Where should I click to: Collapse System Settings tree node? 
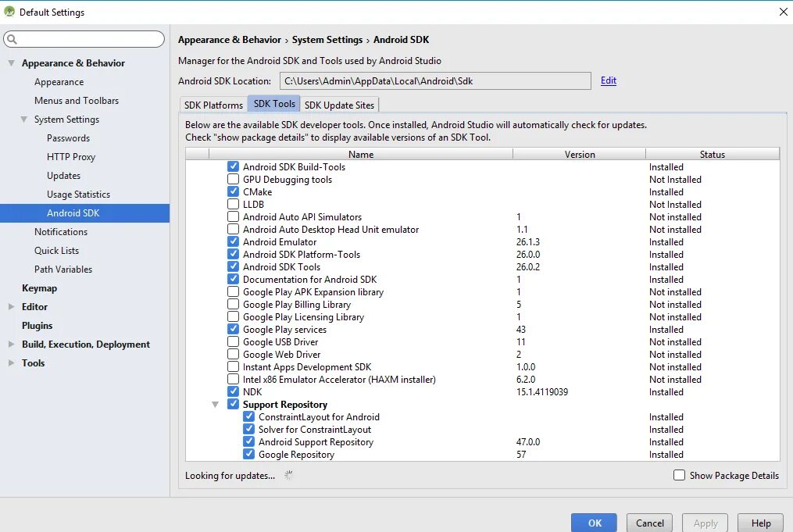pos(23,120)
